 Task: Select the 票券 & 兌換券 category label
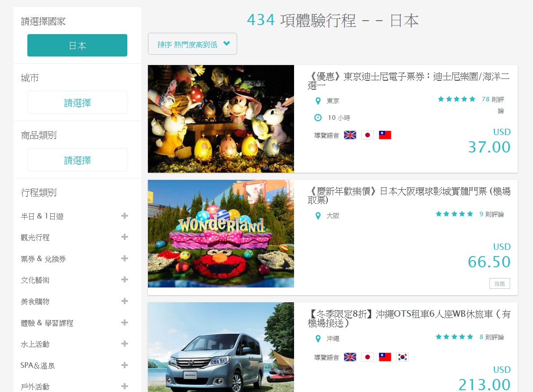43,259
